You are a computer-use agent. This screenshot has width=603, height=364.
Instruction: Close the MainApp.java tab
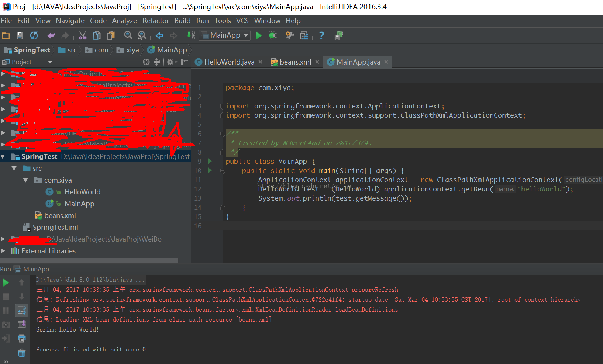(386, 62)
